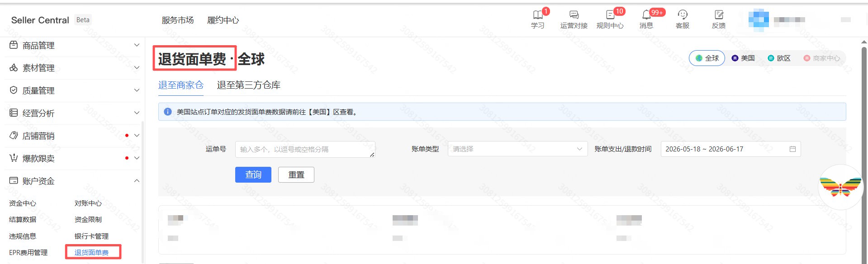This screenshot has width=868, height=264.
Task: Open the 学习 learning icon
Action: click(x=537, y=15)
